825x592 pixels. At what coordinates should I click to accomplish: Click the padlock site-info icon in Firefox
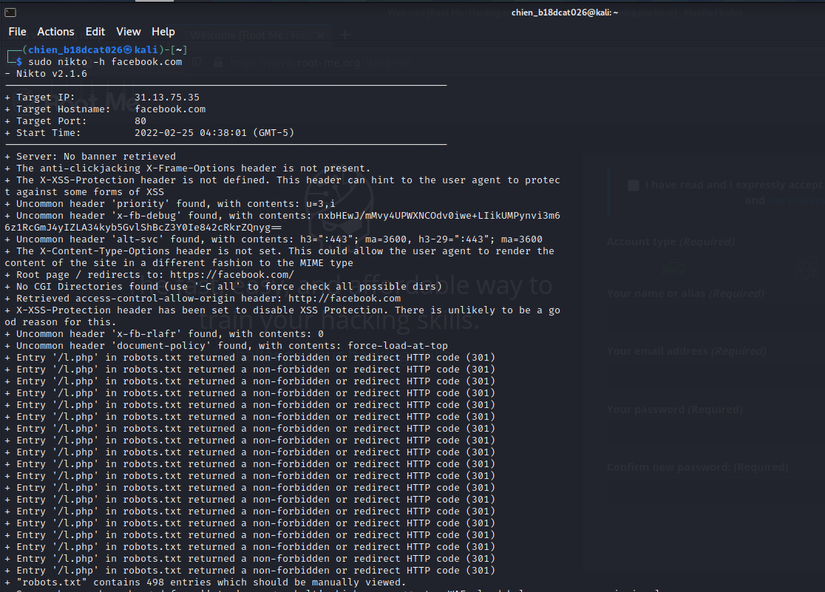click(x=218, y=63)
